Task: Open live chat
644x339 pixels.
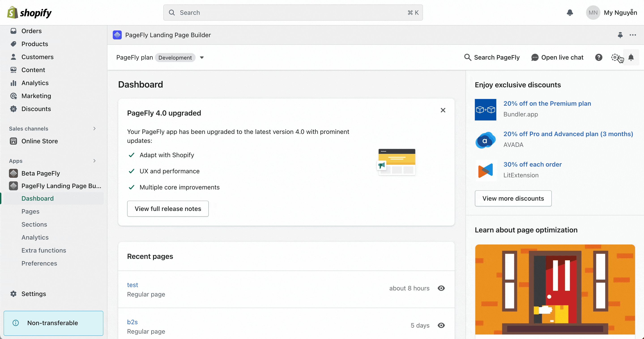Action: pos(557,57)
